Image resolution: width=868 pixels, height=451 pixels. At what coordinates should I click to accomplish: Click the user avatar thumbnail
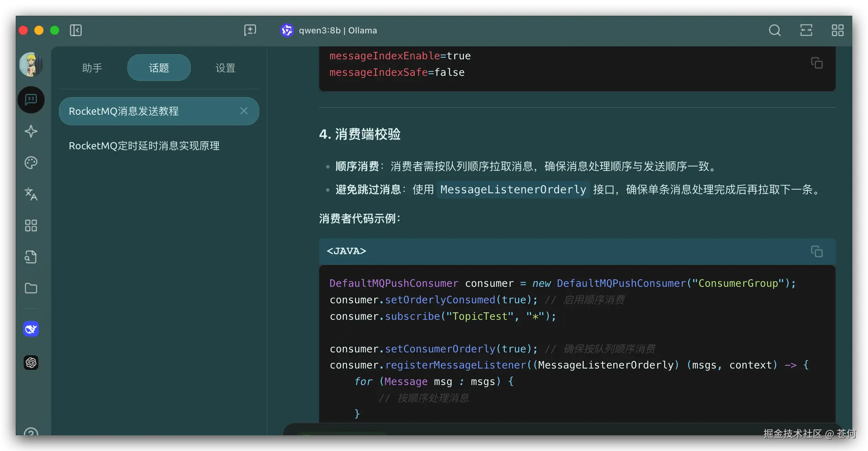coord(31,64)
